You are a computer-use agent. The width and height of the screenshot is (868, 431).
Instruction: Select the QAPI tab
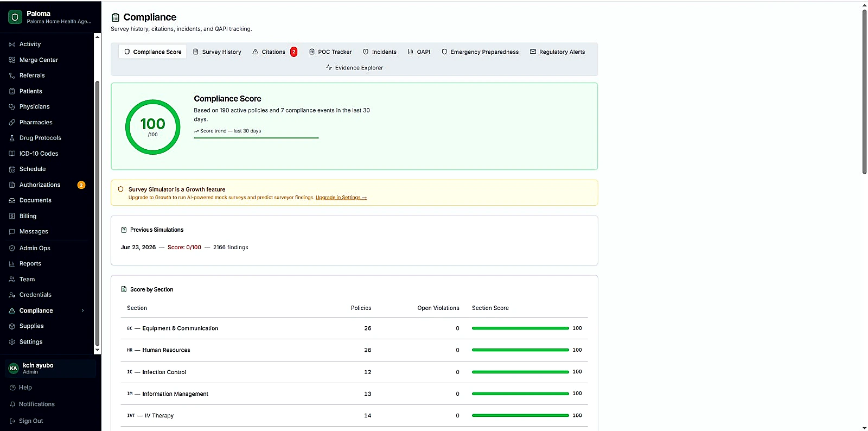pos(419,52)
